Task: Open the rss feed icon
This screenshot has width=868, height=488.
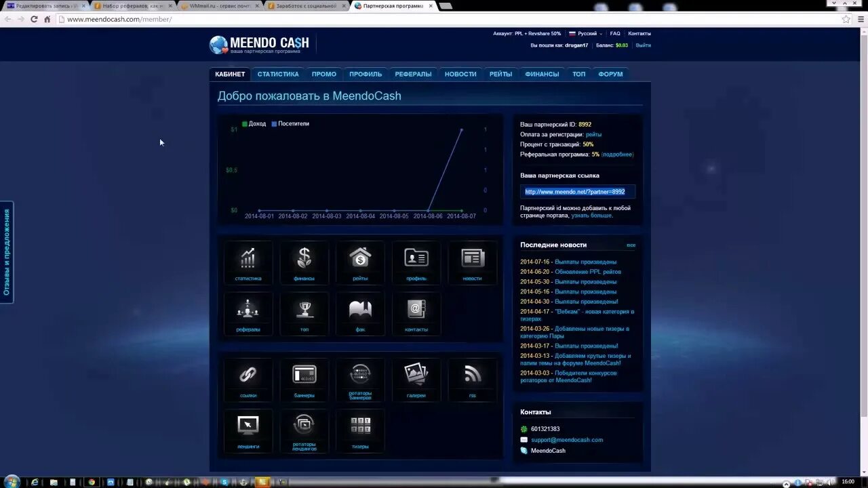Action: pyautogui.click(x=473, y=380)
